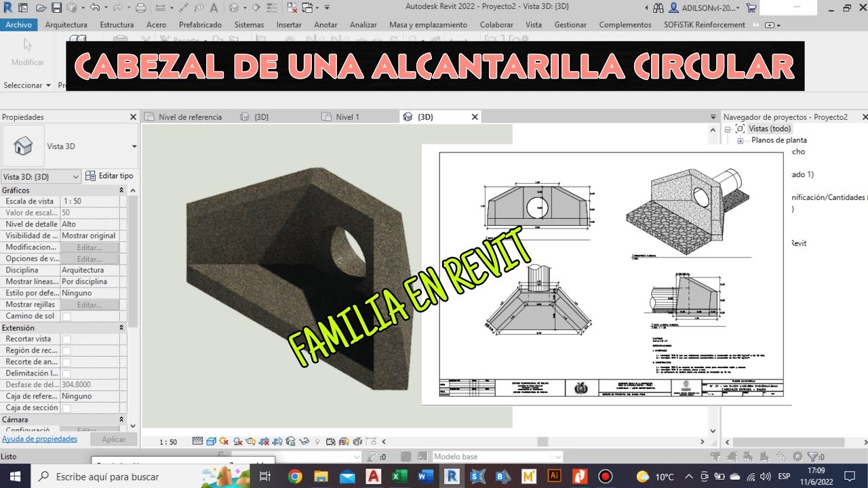Open Word from the taskbar

point(425,476)
